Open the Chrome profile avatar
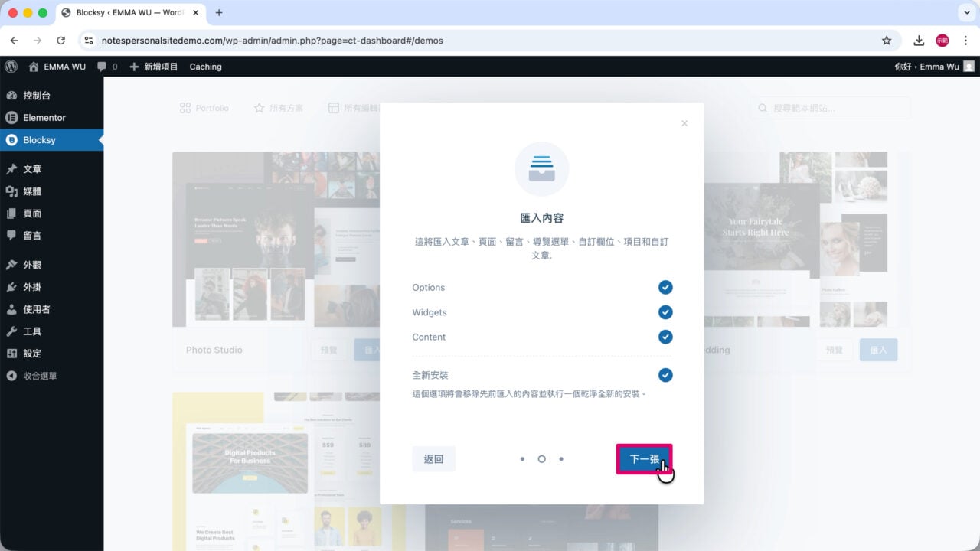This screenshot has width=980, height=551. pyautogui.click(x=942, y=41)
